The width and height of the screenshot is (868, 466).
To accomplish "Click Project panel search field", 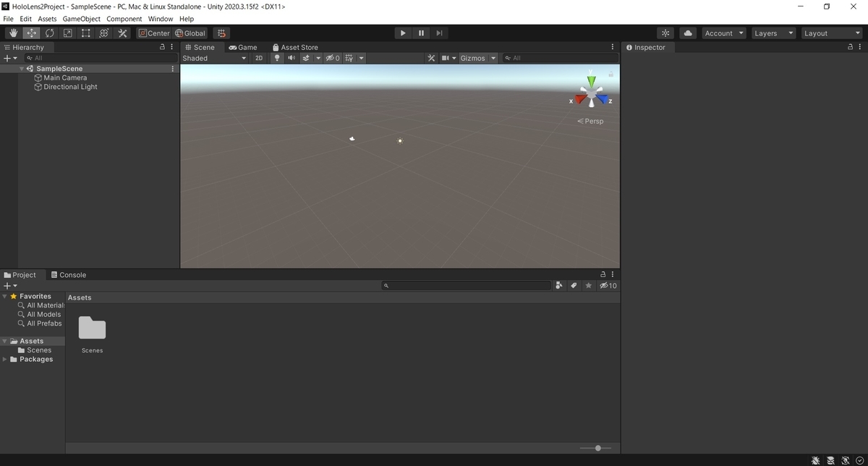I will (467, 286).
